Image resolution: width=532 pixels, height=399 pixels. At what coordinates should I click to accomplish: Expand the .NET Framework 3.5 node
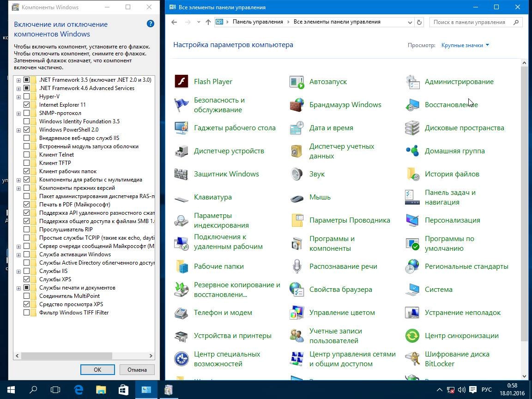pos(18,80)
